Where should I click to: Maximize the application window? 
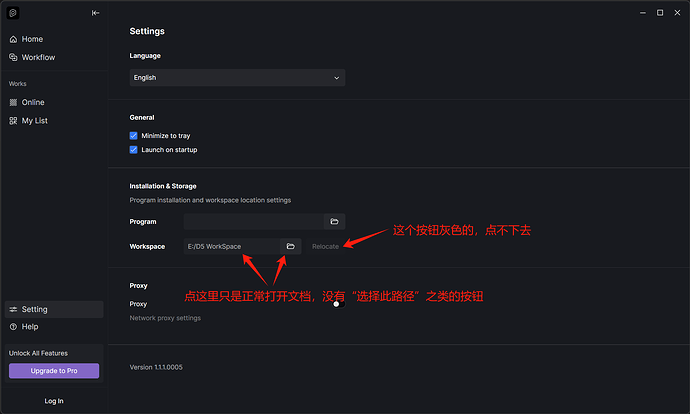point(660,13)
